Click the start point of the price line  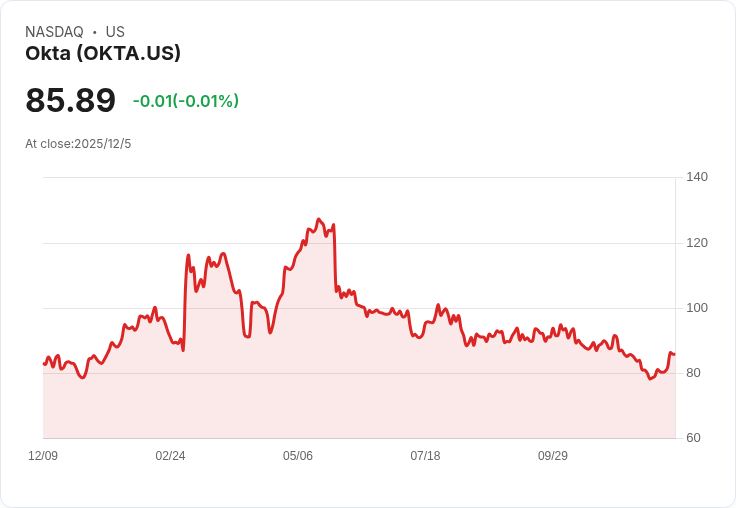coord(43,364)
